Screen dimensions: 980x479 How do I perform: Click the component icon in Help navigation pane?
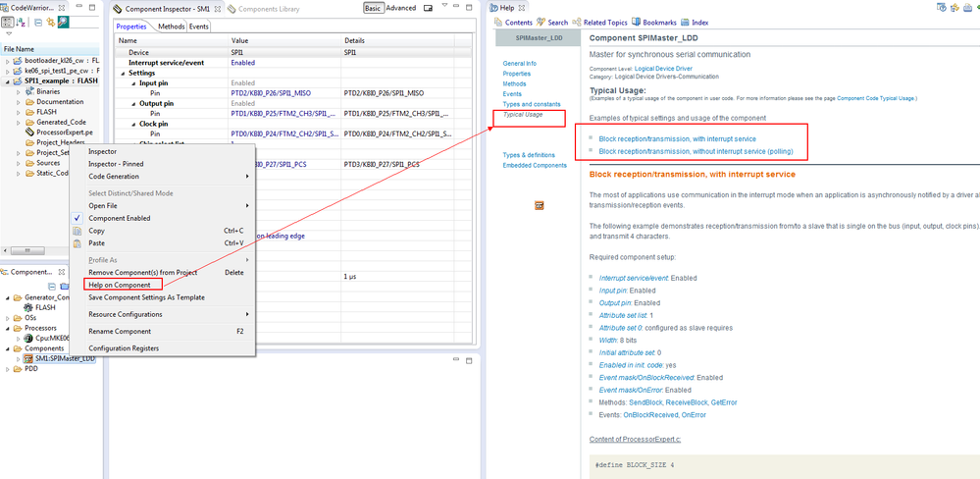[x=540, y=205]
